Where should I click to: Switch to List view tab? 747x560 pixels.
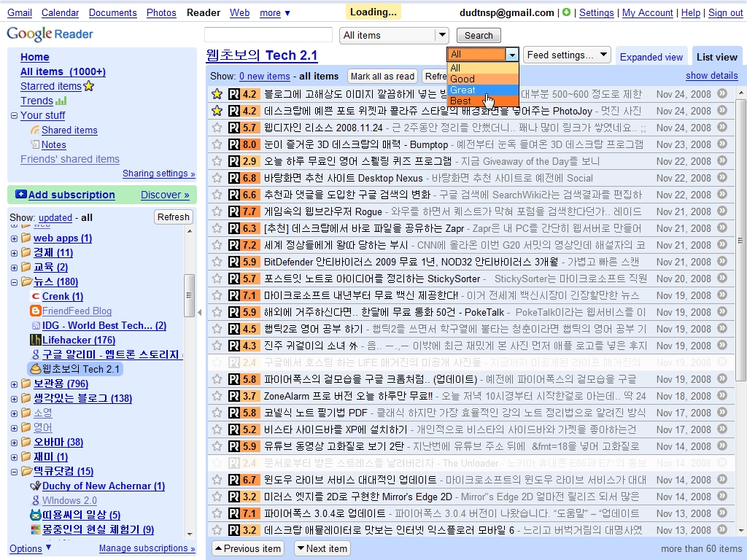click(x=716, y=57)
